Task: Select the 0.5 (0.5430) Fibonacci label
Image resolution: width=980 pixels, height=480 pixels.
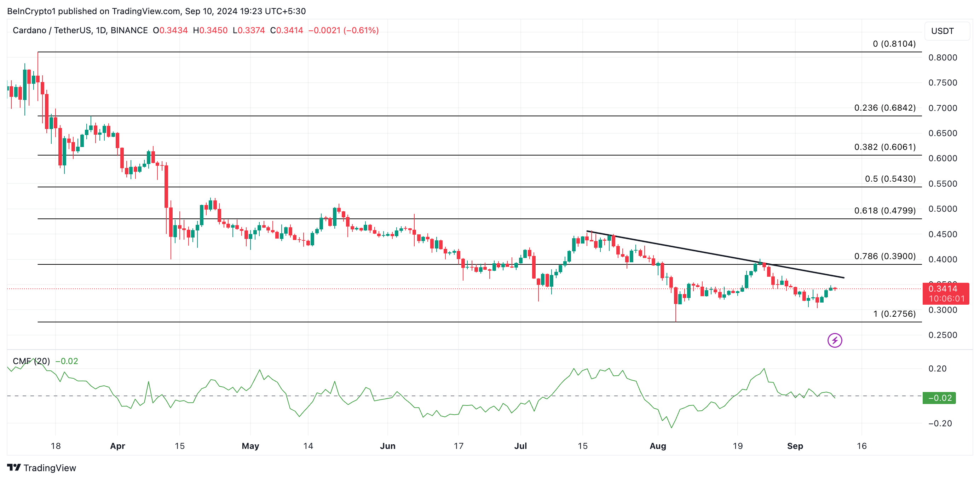Action: [890, 178]
